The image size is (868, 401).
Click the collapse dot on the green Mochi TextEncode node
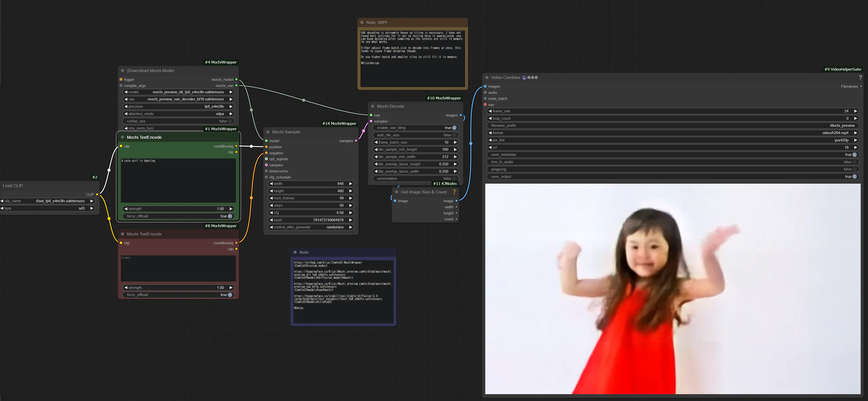[x=123, y=137]
